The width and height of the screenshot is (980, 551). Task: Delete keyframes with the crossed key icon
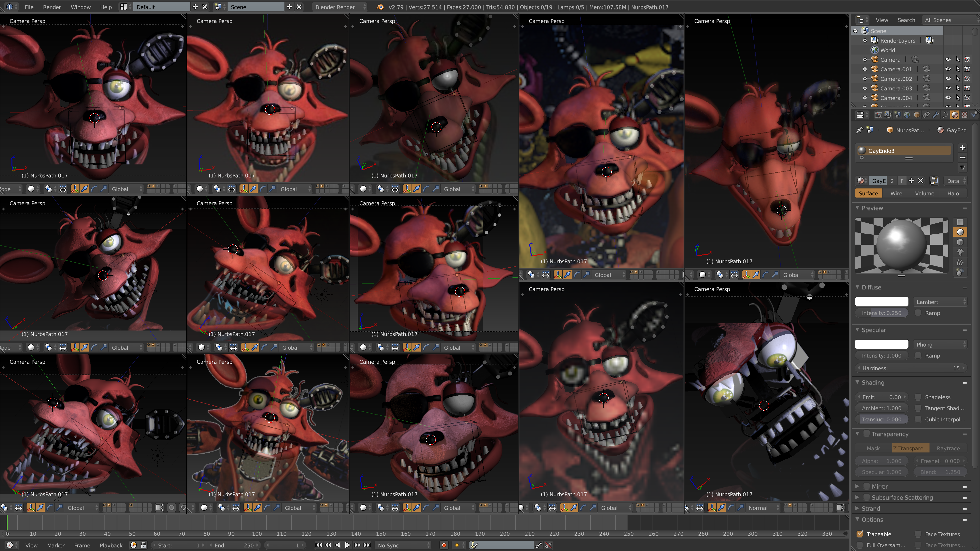click(x=549, y=545)
